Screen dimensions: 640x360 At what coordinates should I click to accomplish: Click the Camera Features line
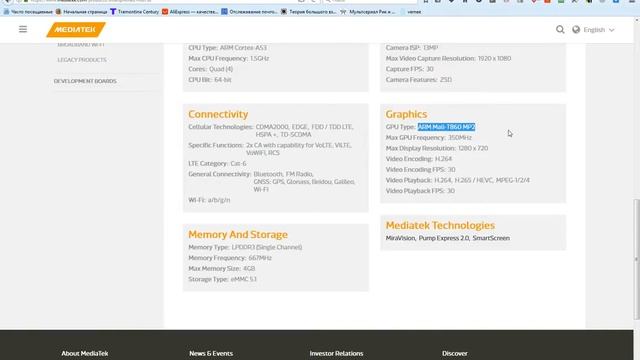[x=418, y=80]
